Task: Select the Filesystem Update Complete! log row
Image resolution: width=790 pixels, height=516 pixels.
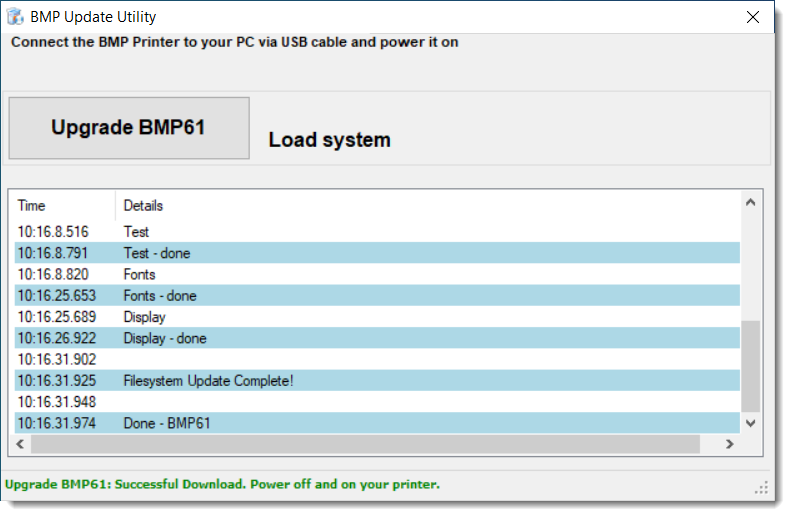Action: click(x=208, y=381)
